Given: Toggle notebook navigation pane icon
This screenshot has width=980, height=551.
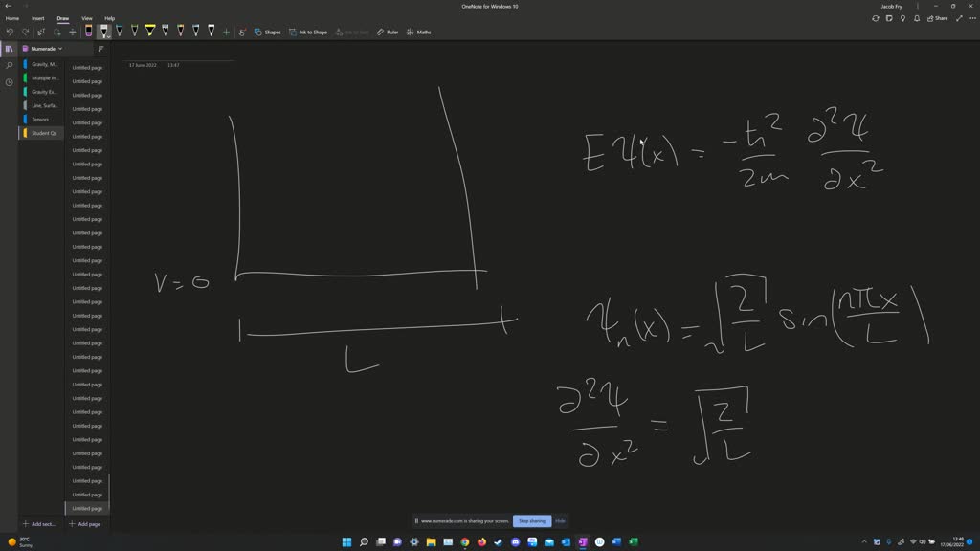Looking at the screenshot, I should [x=10, y=48].
